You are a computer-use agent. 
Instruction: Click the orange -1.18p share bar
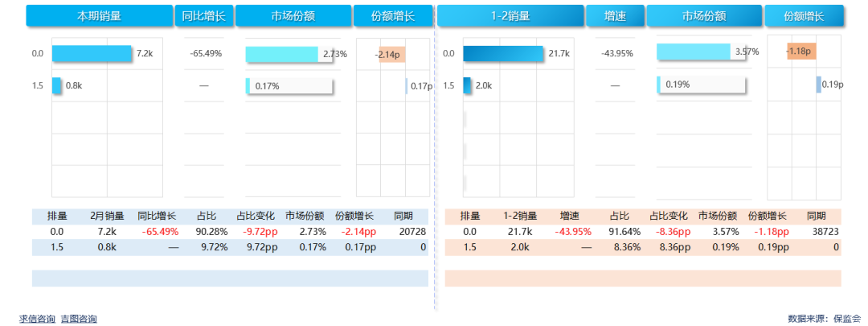(x=801, y=52)
